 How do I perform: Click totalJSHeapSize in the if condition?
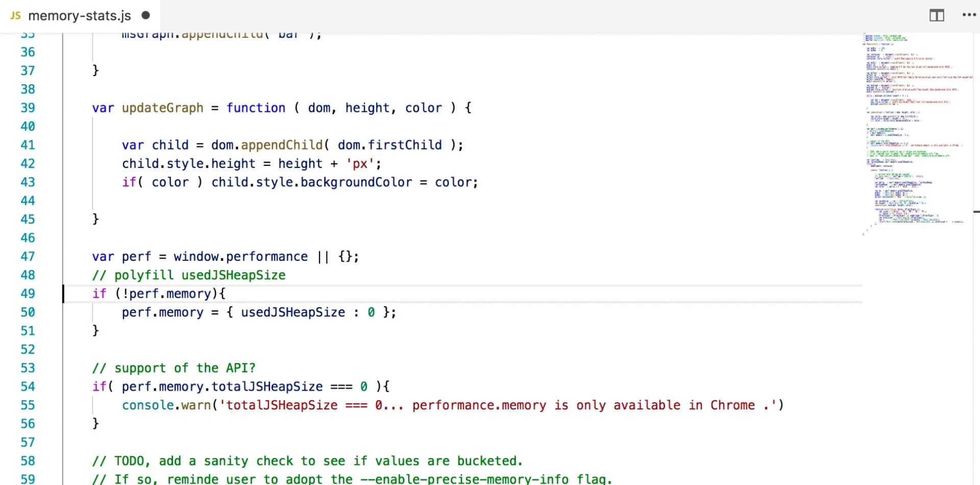click(x=267, y=386)
